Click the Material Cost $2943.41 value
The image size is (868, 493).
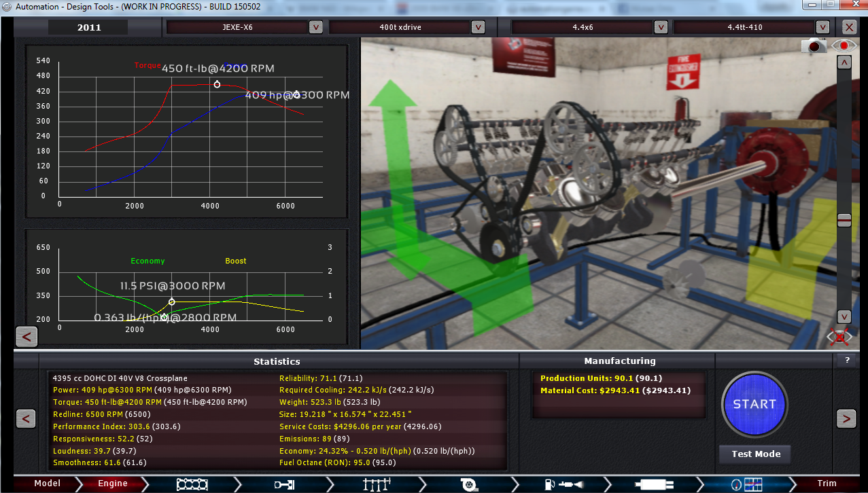click(x=615, y=390)
